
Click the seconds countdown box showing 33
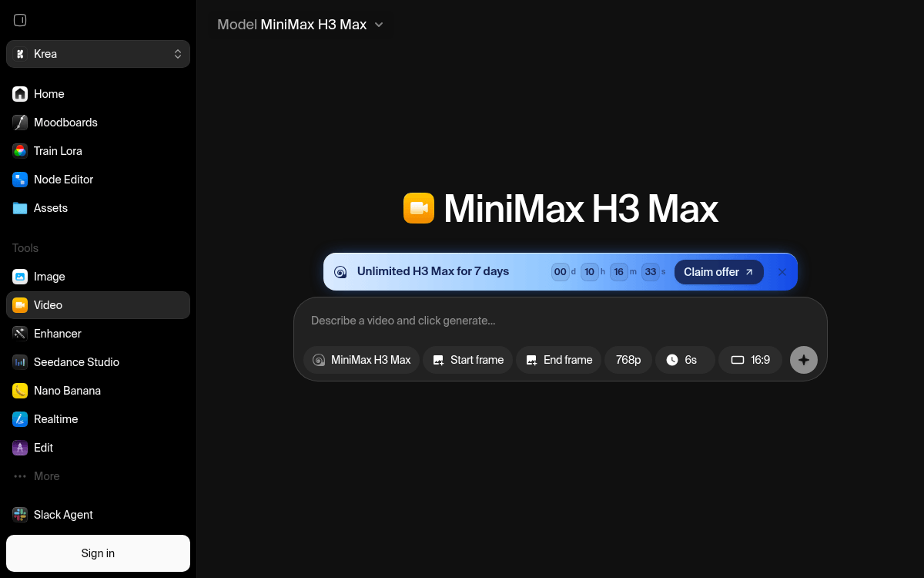tap(651, 272)
